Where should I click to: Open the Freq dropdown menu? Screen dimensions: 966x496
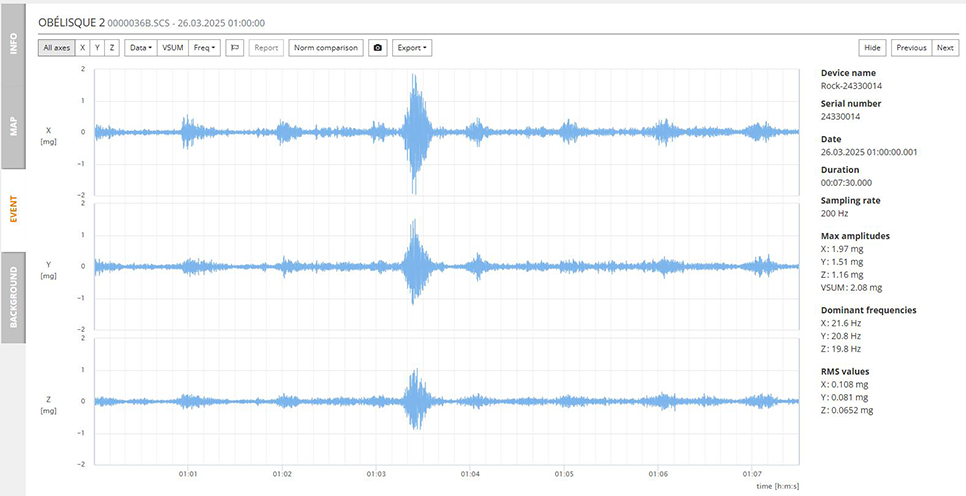(x=204, y=47)
